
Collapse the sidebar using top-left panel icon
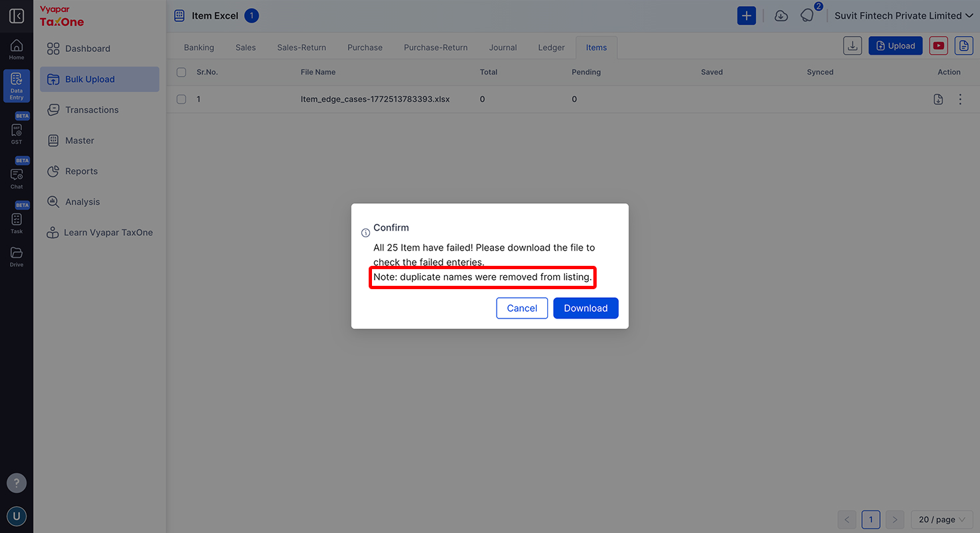17,16
